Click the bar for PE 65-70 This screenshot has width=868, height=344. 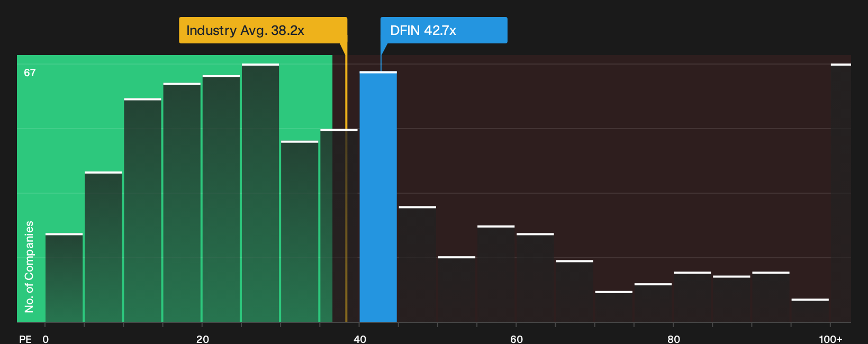574,291
